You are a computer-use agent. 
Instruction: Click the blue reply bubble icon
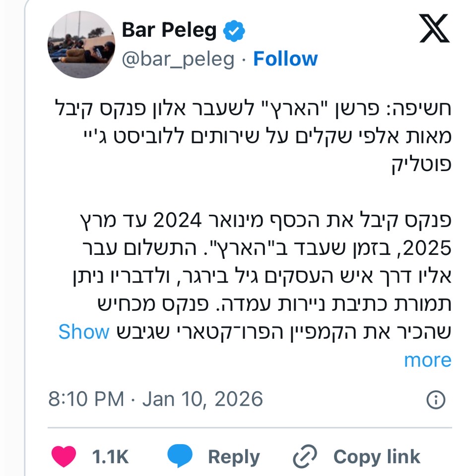(x=180, y=457)
